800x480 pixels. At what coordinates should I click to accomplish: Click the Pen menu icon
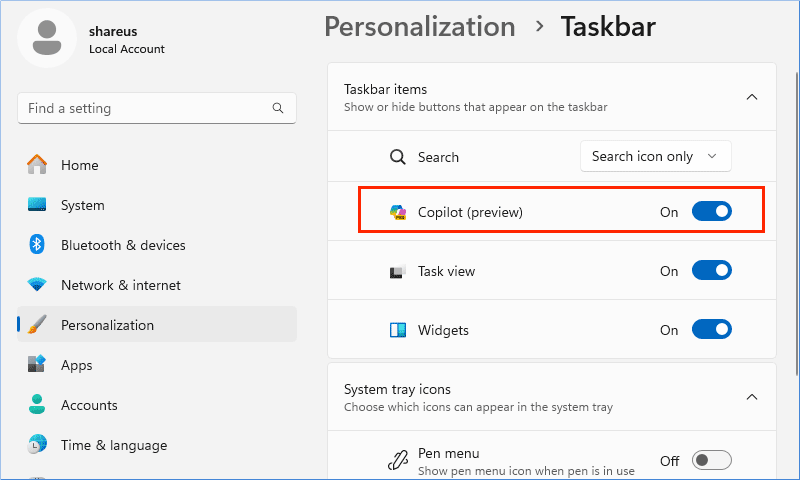pyautogui.click(x=397, y=461)
